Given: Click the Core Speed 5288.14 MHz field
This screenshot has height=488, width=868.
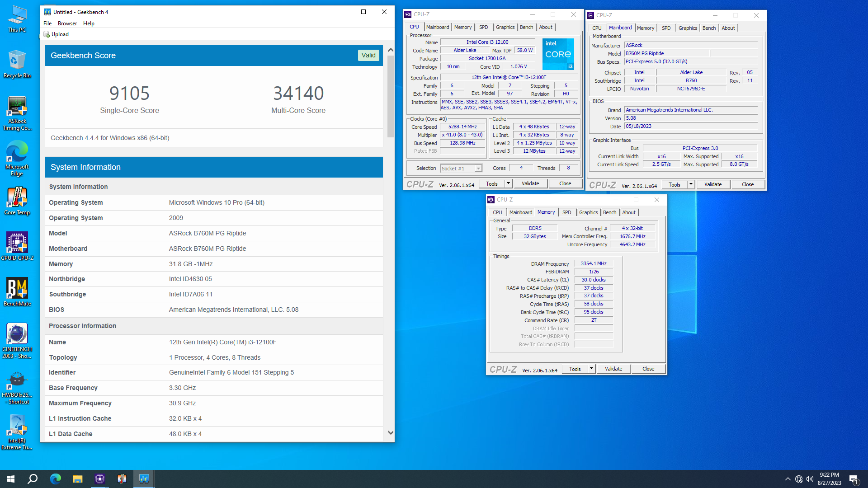Looking at the screenshot, I should click(x=462, y=127).
